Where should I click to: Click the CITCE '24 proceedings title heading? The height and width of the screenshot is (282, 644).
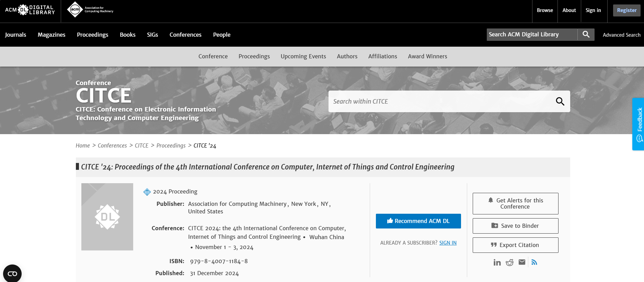[x=268, y=167]
